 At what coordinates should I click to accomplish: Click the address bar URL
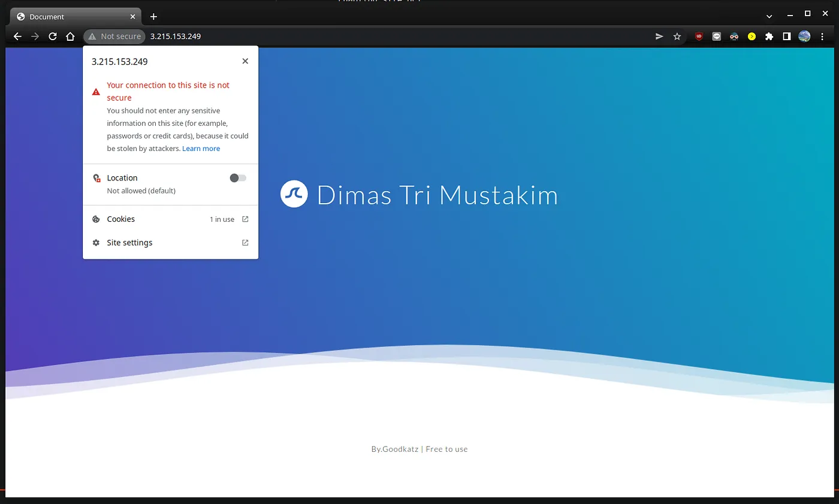[x=175, y=36]
